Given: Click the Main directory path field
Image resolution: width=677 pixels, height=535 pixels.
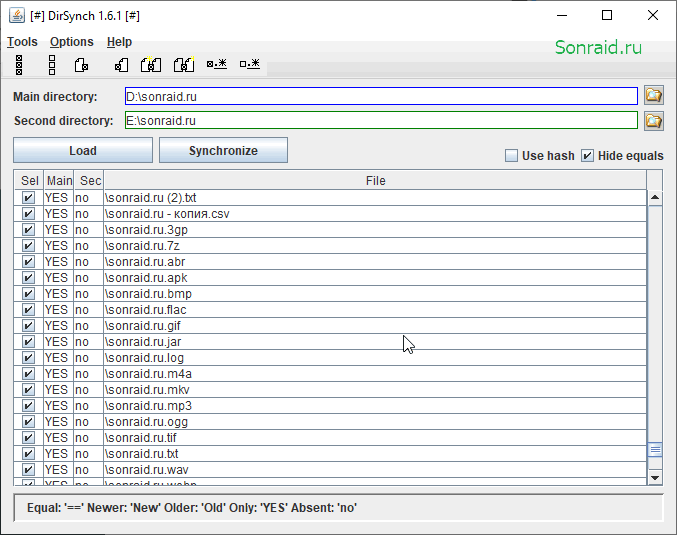Looking at the screenshot, I should click(381, 96).
